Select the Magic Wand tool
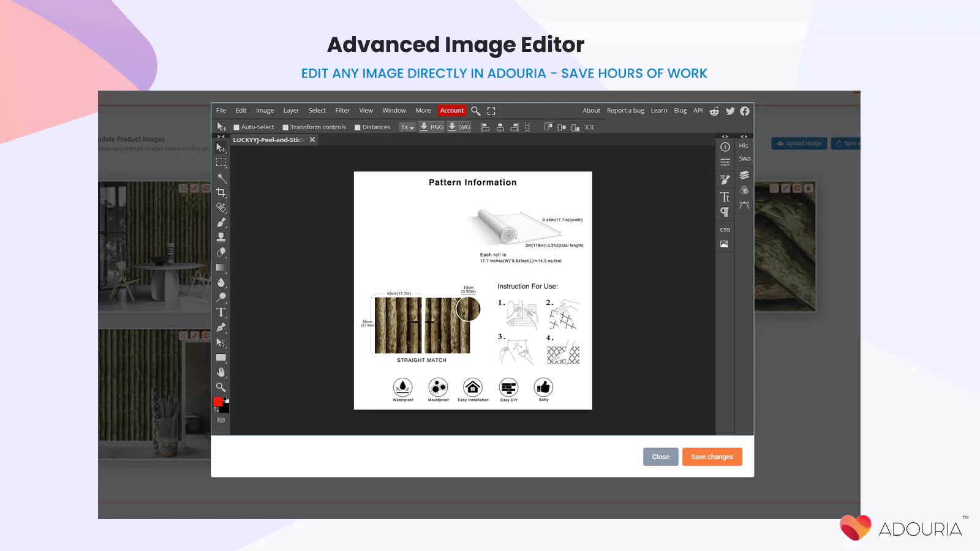The height and width of the screenshot is (551, 980). tap(221, 178)
